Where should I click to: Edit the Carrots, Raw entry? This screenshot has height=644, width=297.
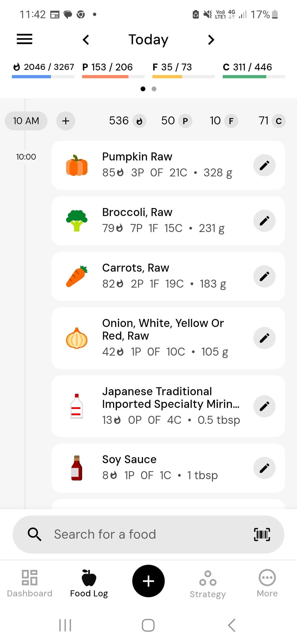point(264,276)
